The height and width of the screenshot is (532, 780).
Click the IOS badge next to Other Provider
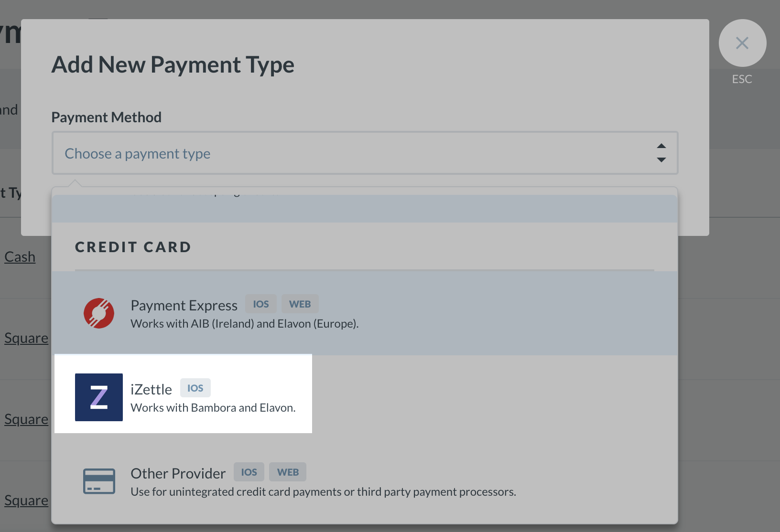click(249, 472)
